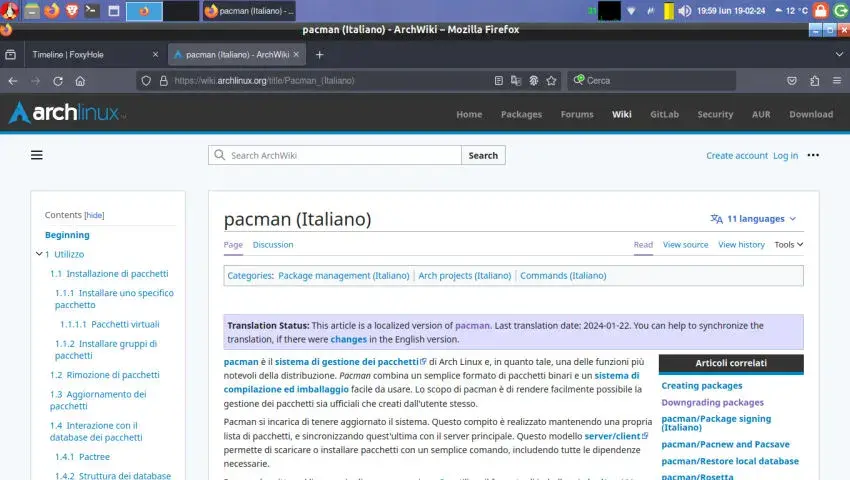Image resolution: width=850 pixels, height=480 pixels.
Task: Open Download in the Arch navigation bar
Action: 811,114
